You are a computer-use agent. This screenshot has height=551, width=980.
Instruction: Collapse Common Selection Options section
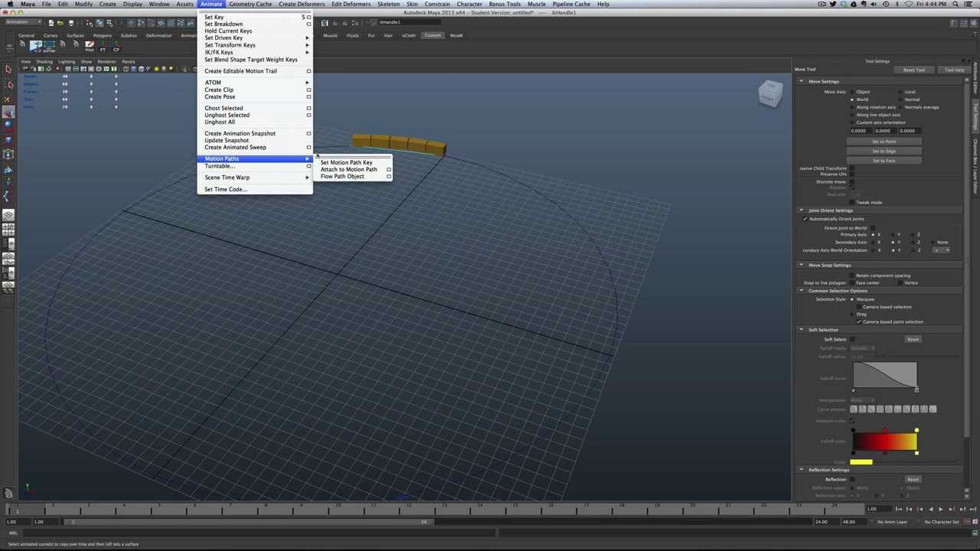pyautogui.click(x=802, y=291)
